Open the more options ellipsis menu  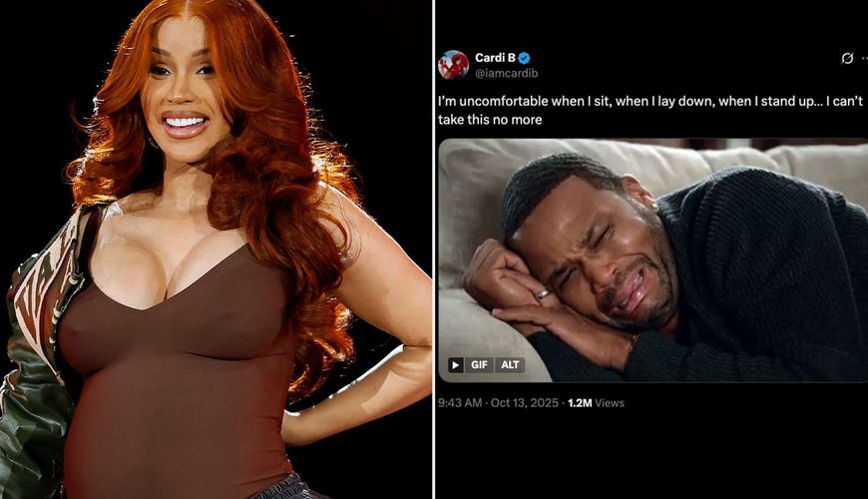(865, 58)
